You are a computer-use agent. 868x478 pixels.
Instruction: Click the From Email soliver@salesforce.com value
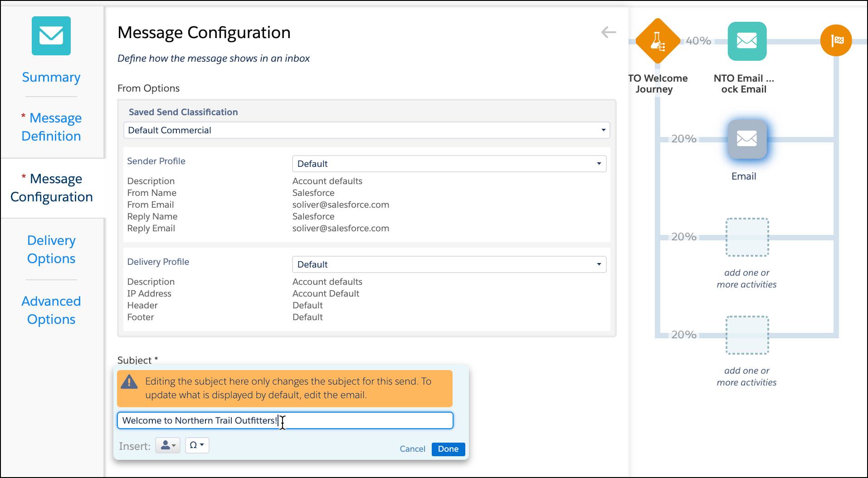click(x=341, y=205)
